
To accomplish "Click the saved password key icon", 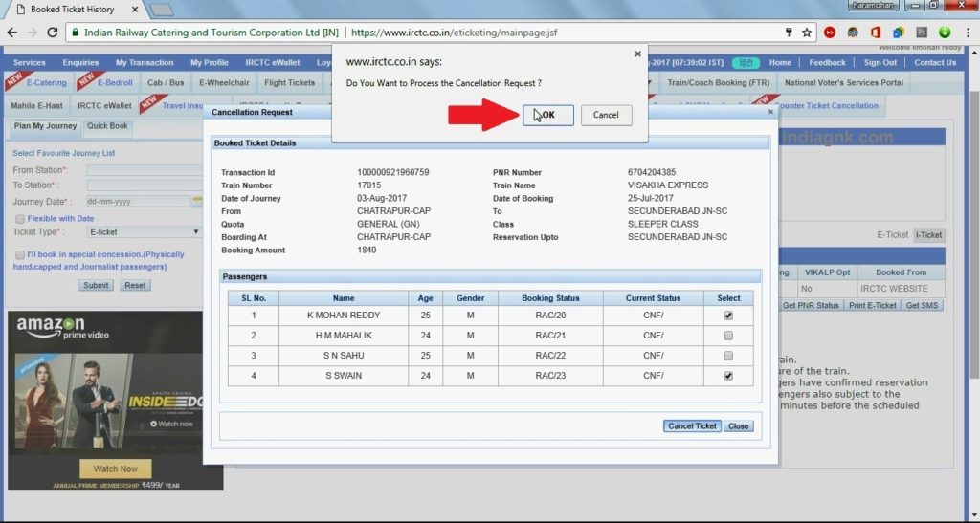I will click(788, 33).
